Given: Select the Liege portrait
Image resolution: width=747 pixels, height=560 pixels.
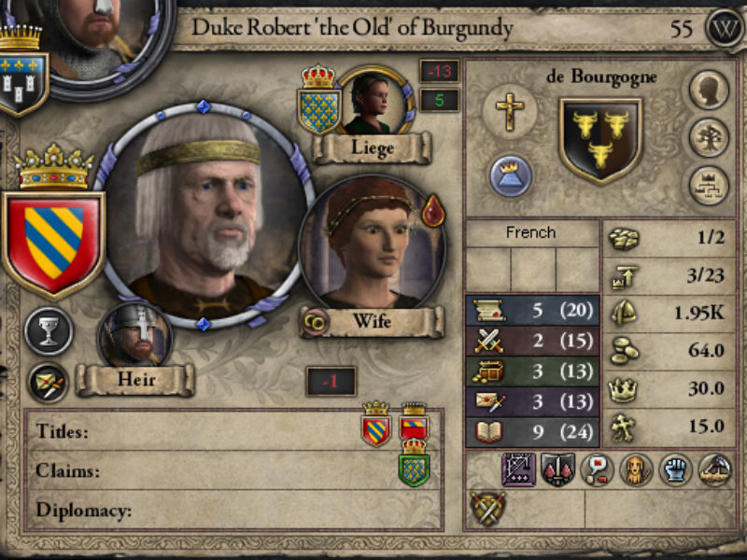Looking at the screenshot, I should 372,103.
